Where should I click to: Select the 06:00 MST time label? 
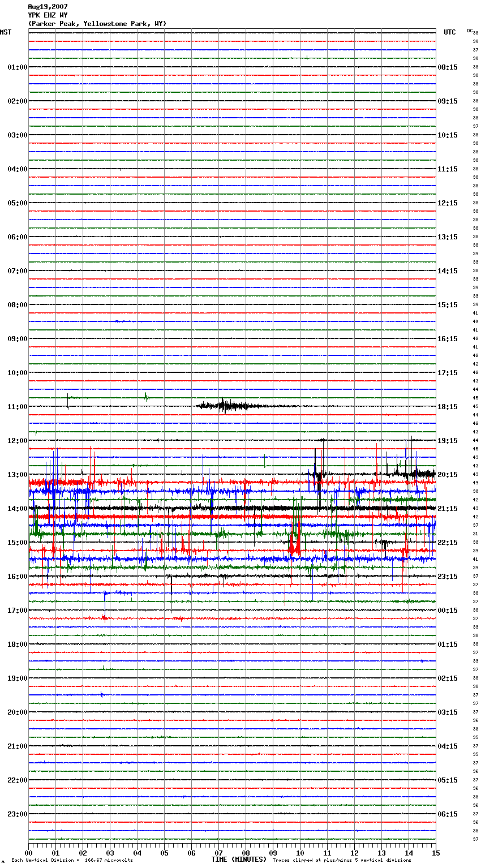(17, 237)
